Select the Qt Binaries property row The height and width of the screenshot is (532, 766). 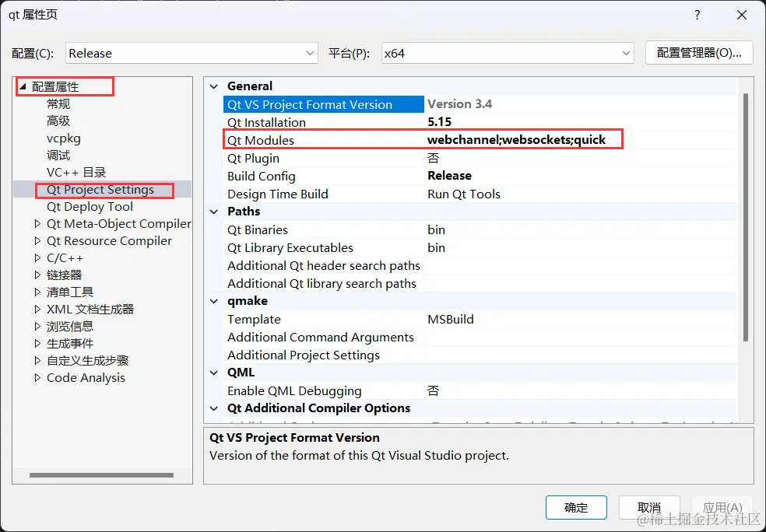coord(480,229)
